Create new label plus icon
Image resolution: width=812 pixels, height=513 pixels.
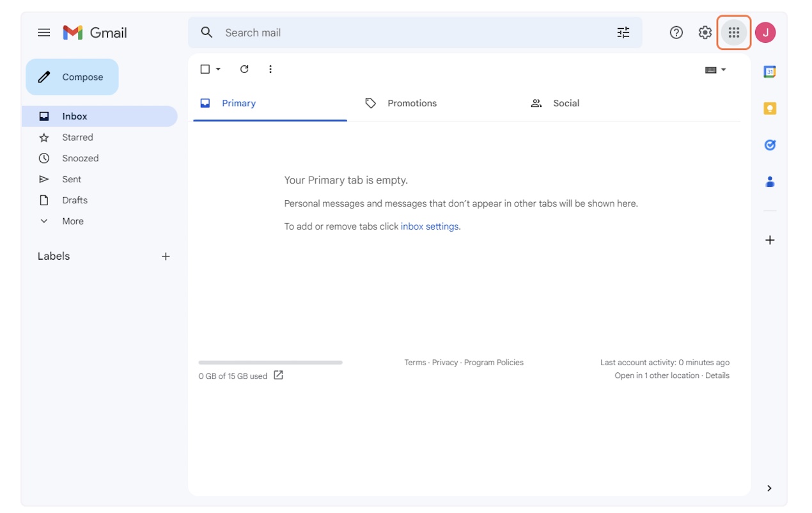[166, 256]
